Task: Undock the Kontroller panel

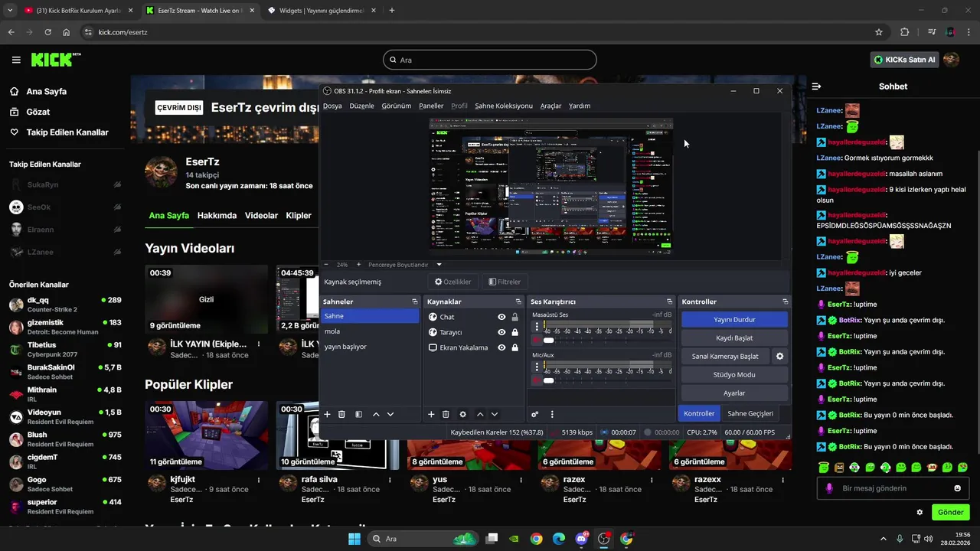Action: pyautogui.click(x=785, y=302)
